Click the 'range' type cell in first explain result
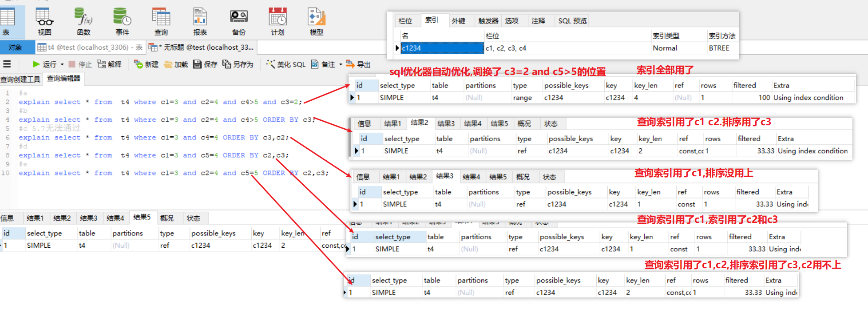 point(527,98)
